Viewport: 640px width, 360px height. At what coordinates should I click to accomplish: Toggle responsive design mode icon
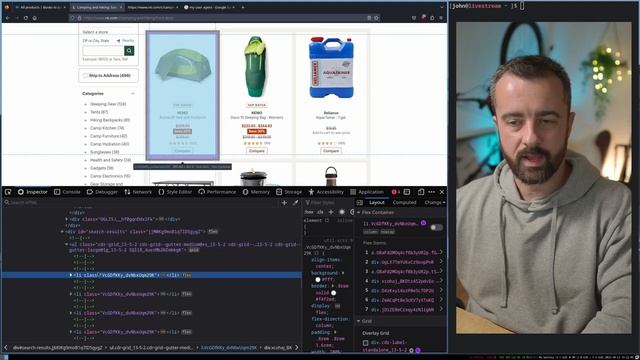[x=421, y=192]
